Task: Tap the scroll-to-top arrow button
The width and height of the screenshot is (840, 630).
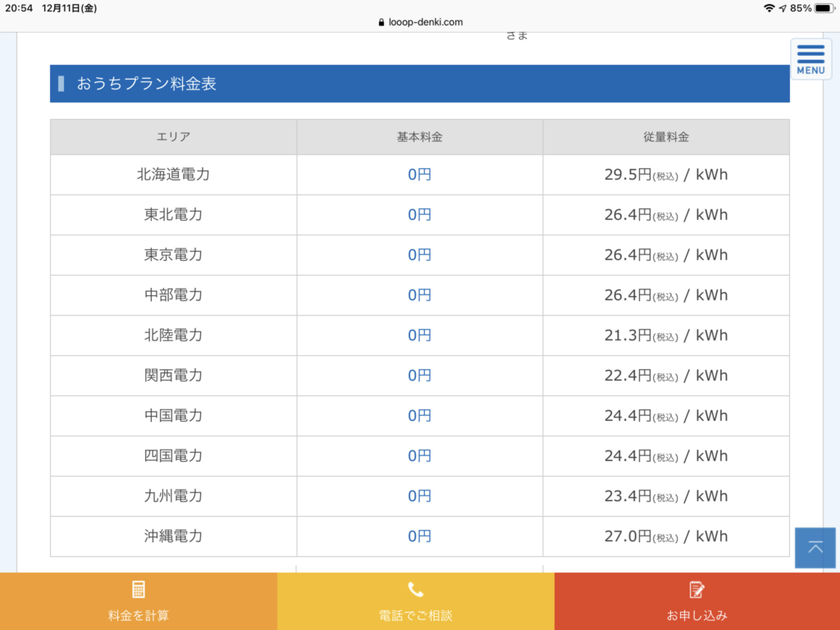Action: (x=815, y=547)
